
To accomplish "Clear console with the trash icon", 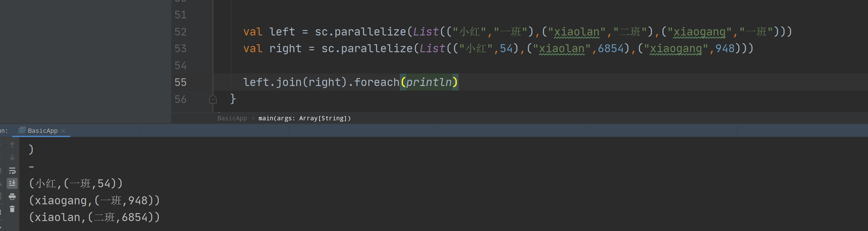I will [x=12, y=209].
